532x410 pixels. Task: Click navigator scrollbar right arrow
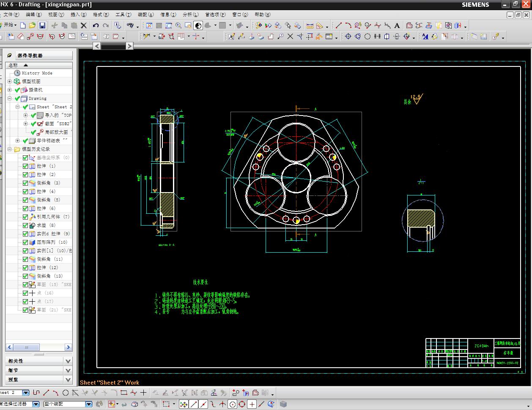pyautogui.click(x=68, y=347)
